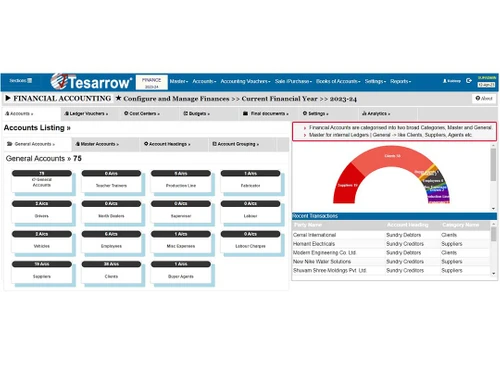The width and height of the screenshot is (500, 375).
Task: Open the Employees account card
Action: pyautogui.click(x=111, y=242)
